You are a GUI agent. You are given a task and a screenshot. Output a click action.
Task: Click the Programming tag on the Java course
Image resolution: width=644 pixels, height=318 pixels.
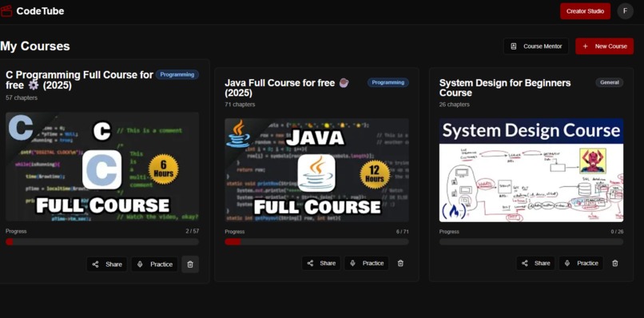388,82
